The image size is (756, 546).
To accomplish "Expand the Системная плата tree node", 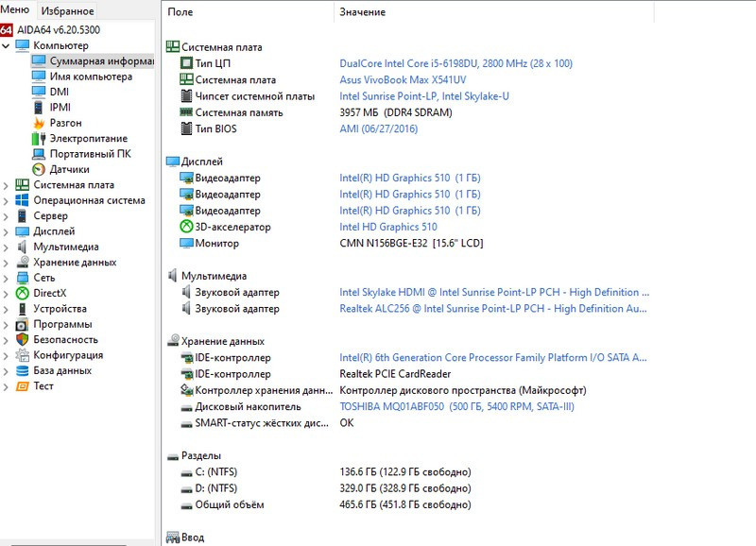I will coord(7,185).
